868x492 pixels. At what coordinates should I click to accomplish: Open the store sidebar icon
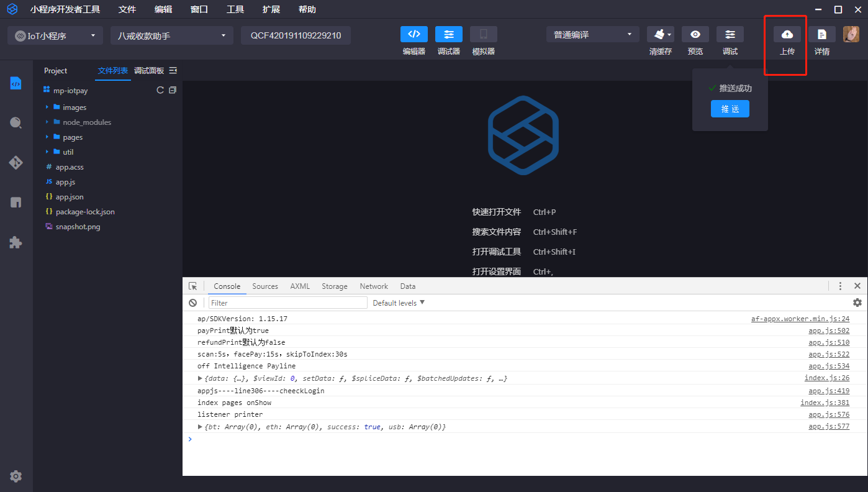[16, 203]
